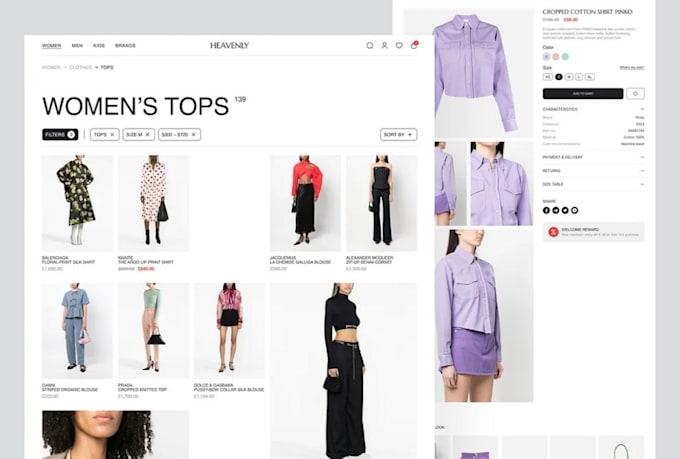Share product via WhatsApp icon
Image resolution: width=680 pixels, height=459 pixels.
tap(575, 210)
